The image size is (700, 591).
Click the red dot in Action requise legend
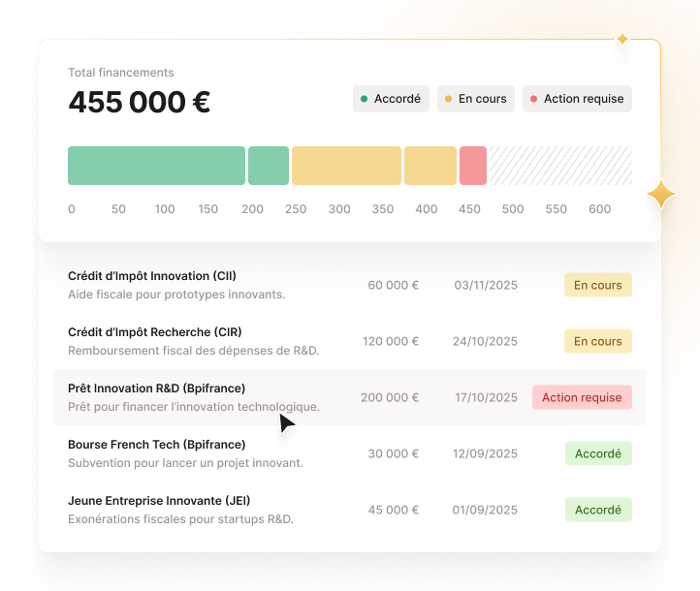[533, 99]
